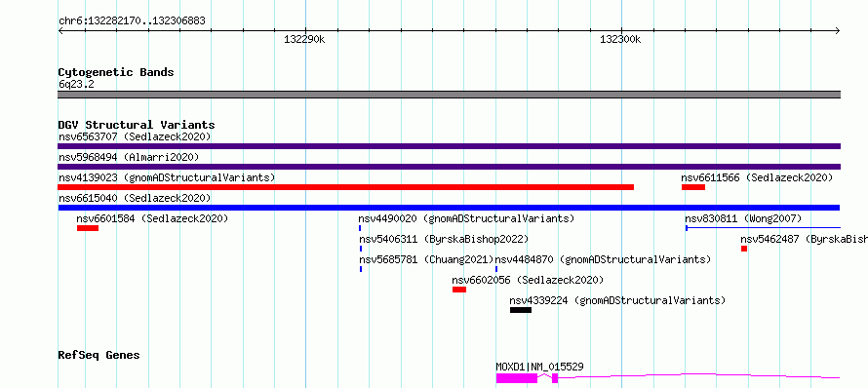Image resolution: width=868 pixels, height=388 pixels.
Task: Click the ruler's right arrow end
Action: [838, 31]
